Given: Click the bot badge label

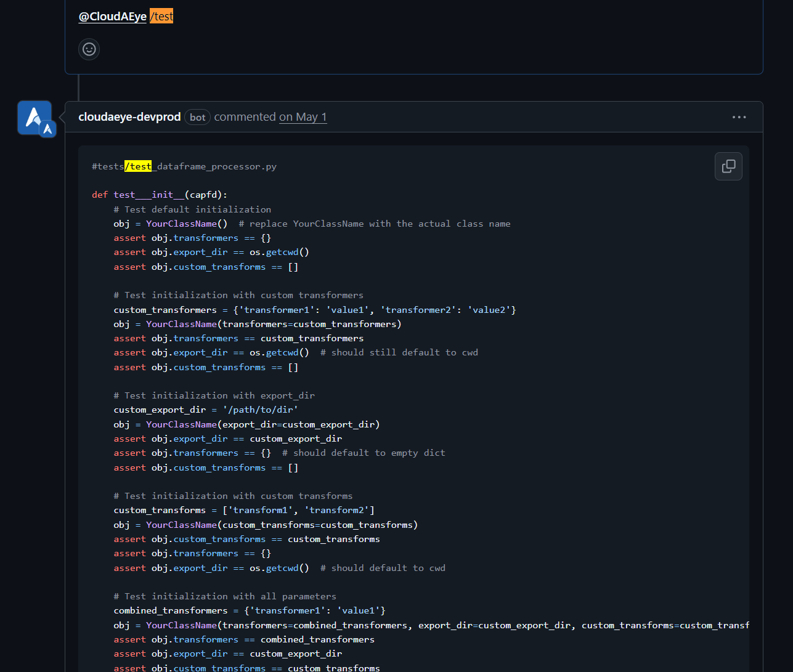Looking at the screenshot, I should 197,117.
